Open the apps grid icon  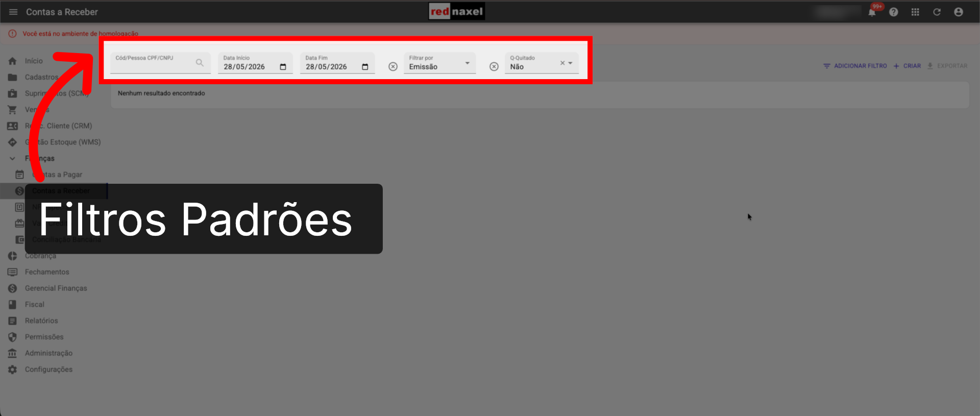coord(915,12)
